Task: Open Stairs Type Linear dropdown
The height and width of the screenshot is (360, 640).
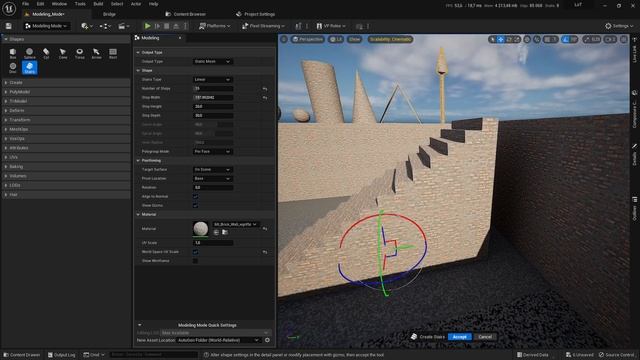Action: pos(213,80)
